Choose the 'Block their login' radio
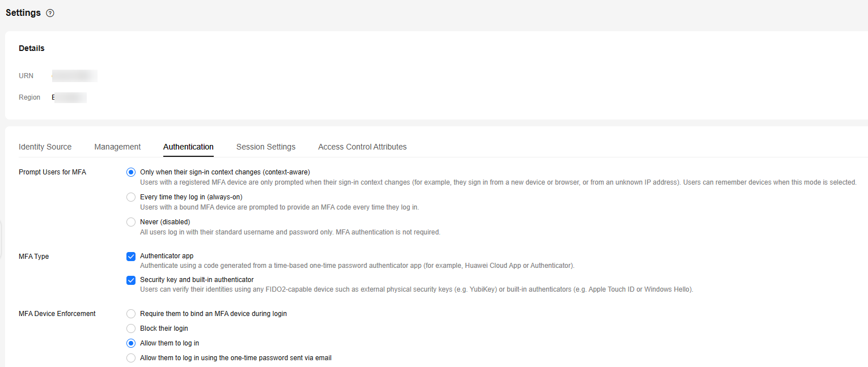The image size is (868, 367). point(131,328)
